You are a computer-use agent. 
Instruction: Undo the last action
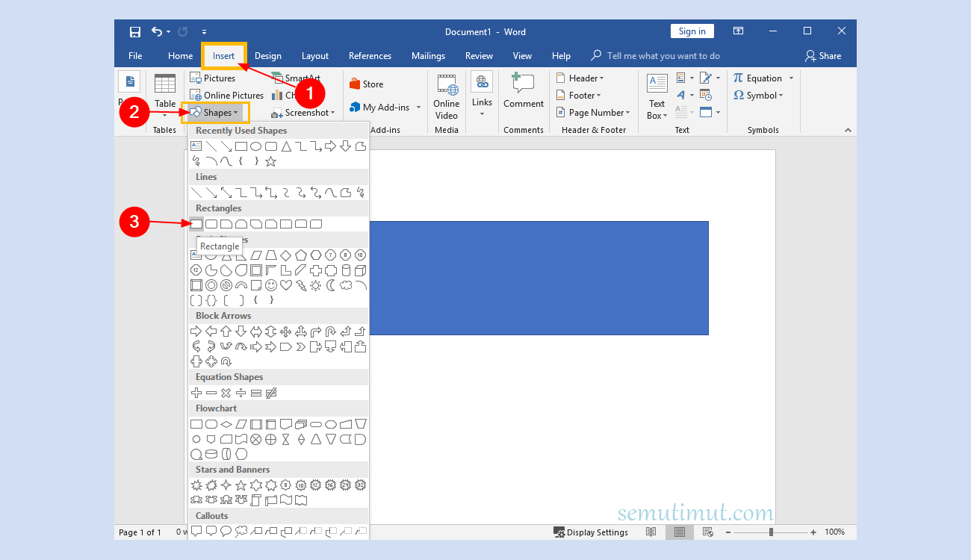pyautogui.click(x=157, y=31)
